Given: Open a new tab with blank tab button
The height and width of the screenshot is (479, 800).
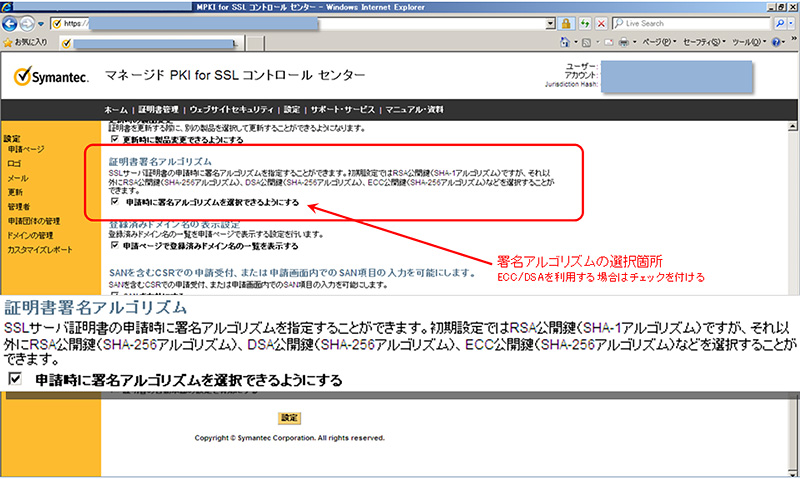Looking at the screenshot, I should click(x=255, y=43).
